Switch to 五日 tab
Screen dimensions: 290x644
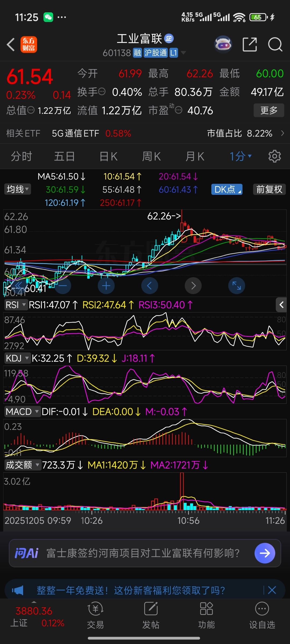(64, 156)
